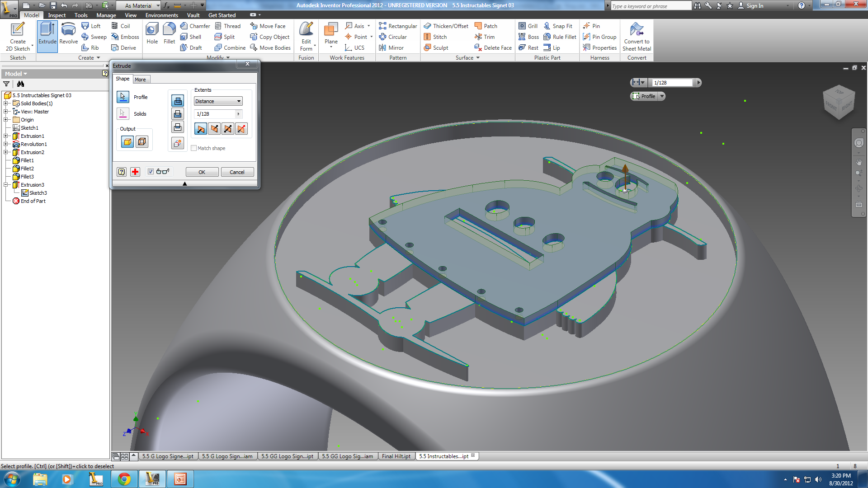868x488 pixels.
Task: Pick the Chamfer tool
Action: point(195,26)
